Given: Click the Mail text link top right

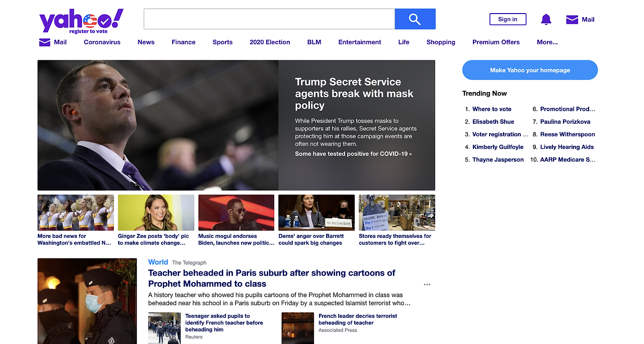Looking at the screenshot, I should 588,20.
